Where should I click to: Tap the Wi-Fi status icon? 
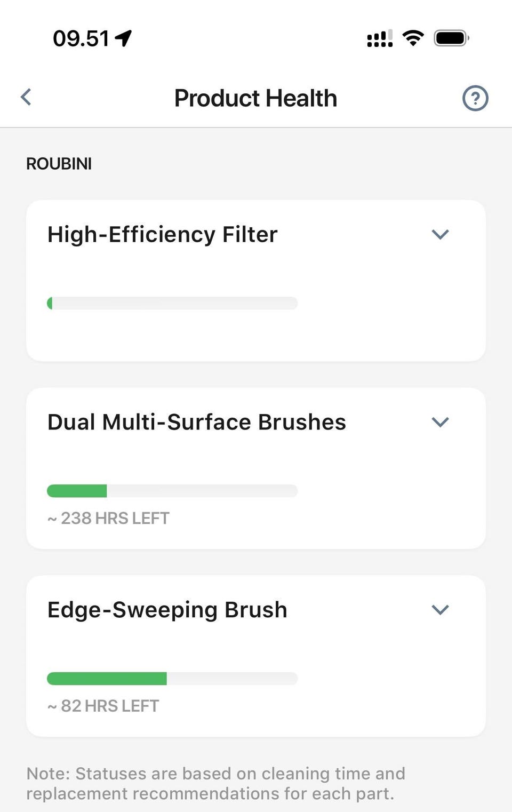(x=413, y=38)
